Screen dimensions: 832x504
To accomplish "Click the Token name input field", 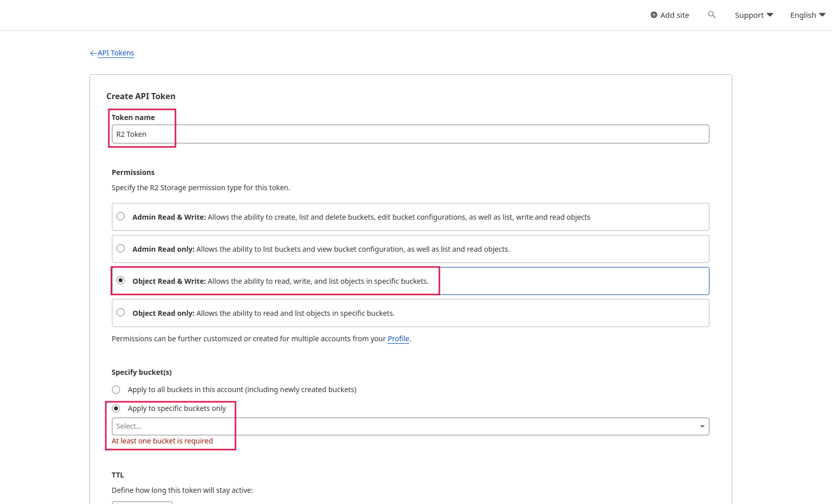I will [x=410, y=134].
